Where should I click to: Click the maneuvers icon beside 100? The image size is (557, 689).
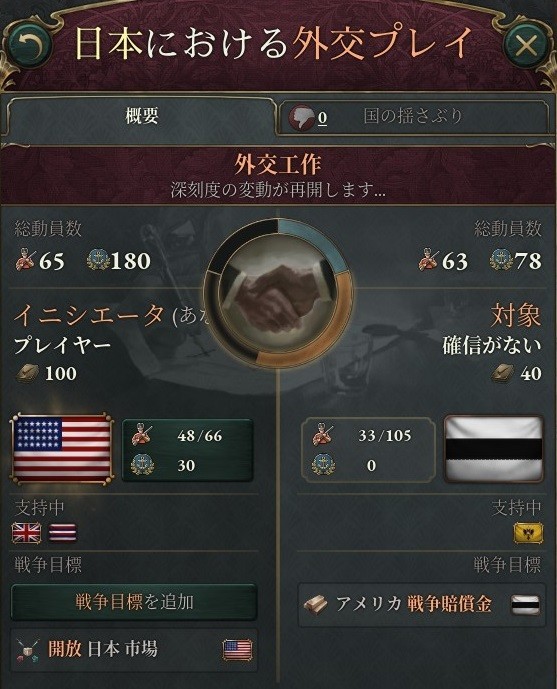click(28, 373)
